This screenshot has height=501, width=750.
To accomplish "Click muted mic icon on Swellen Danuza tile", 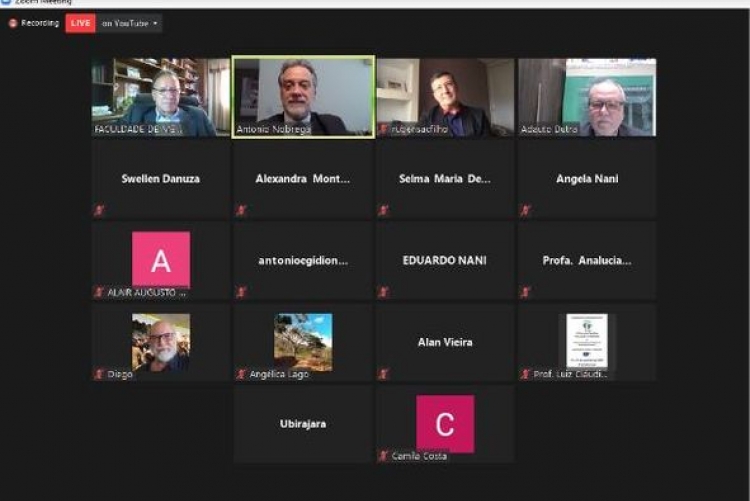I will [x=99, y=210].
